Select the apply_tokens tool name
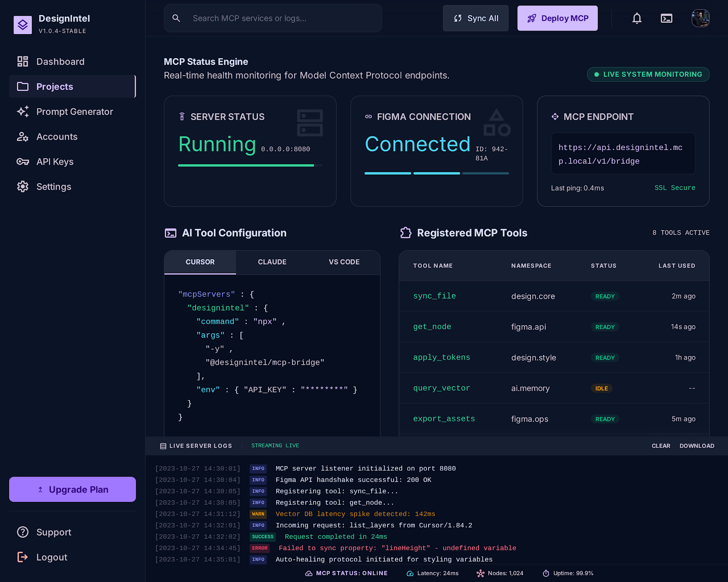Screen dimensions: 728x582 (x=442, y=357)
